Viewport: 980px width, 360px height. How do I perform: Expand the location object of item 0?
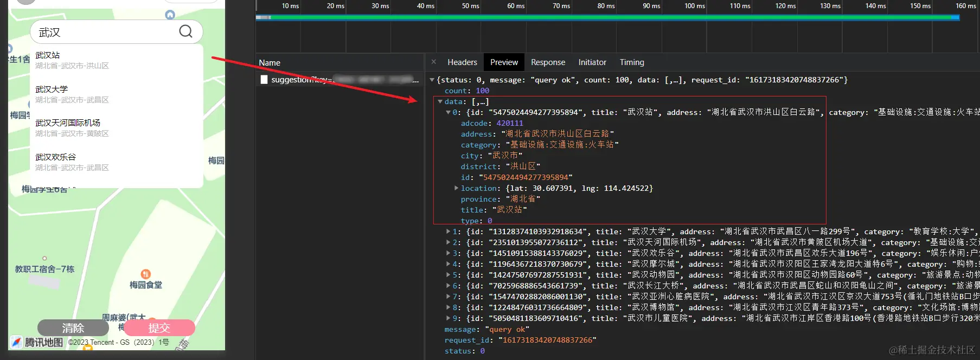click(x=456, y=188)
